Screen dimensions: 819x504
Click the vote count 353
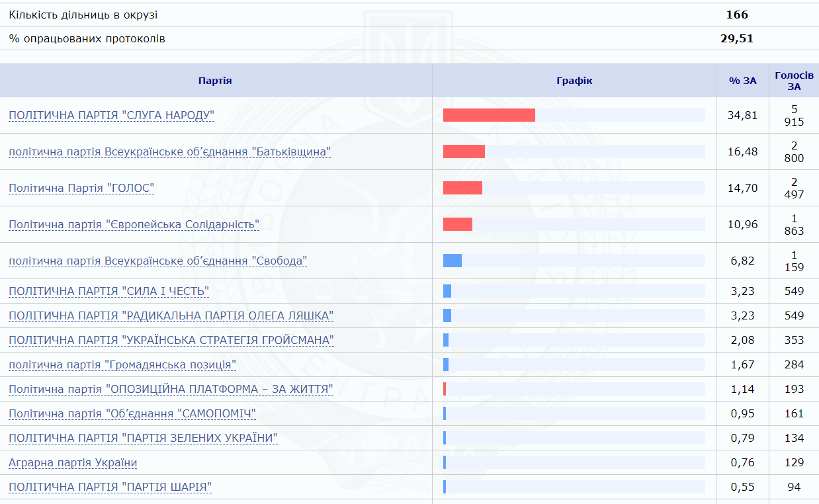[794, 340]
